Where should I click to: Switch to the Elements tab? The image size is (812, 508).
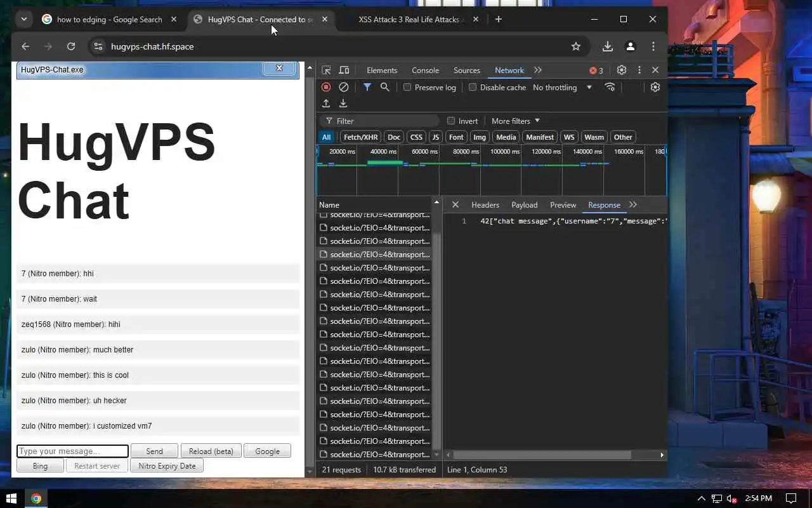382,70
